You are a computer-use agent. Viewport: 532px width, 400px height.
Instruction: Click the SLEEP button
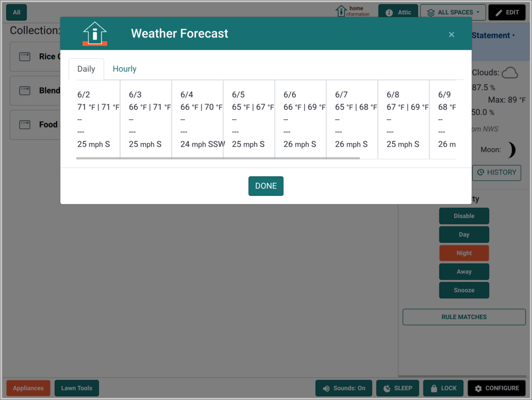coord(398,388)
